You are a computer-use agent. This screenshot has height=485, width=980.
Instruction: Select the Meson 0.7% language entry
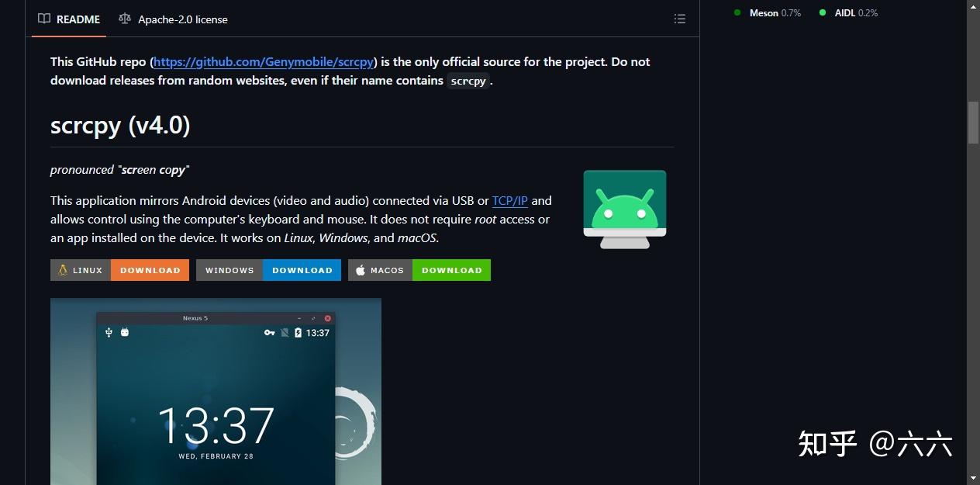point(768,13)
